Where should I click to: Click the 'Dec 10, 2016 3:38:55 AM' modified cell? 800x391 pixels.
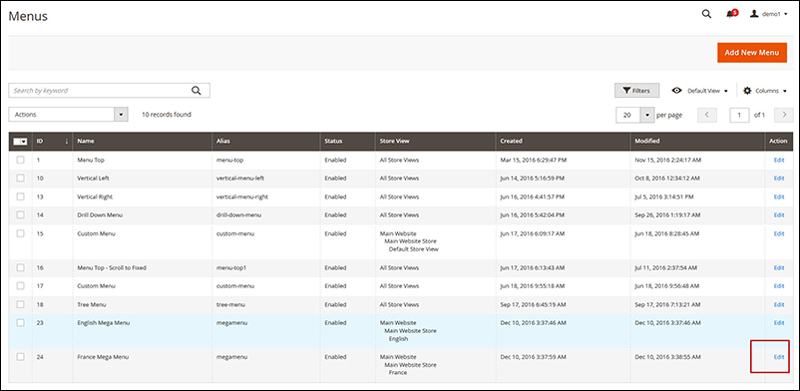click(x=669, y=357)
